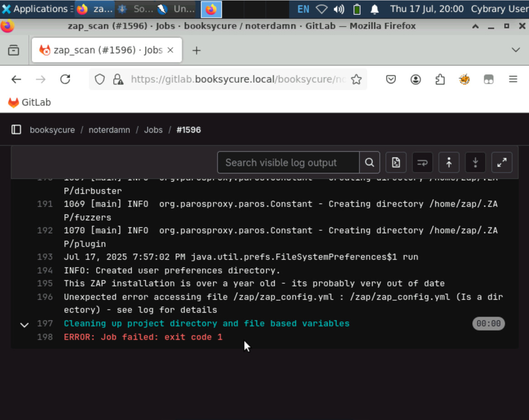Open the Jobs breadcrumb link
The image size is (529, 420).
tap(153, 130)
